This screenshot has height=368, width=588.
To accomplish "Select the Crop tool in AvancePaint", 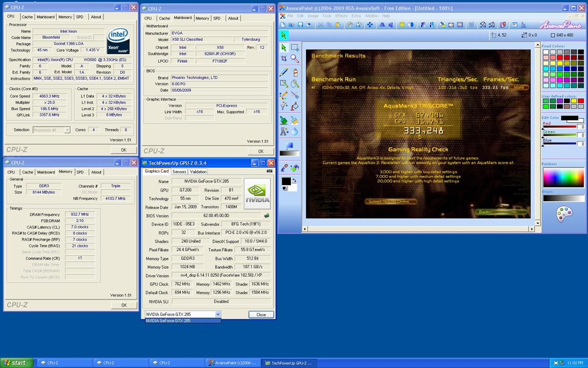I will tap(284, 58).
